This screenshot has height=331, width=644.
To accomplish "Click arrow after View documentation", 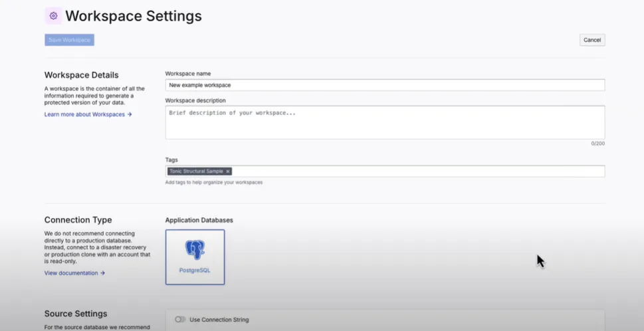I will click(x=102, y=273).
